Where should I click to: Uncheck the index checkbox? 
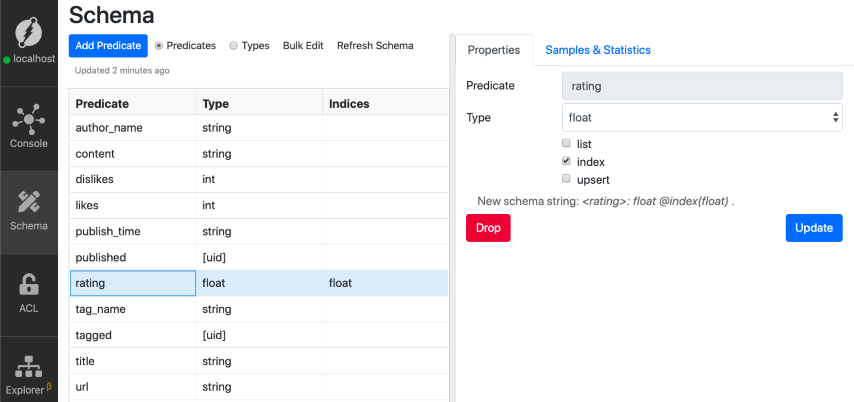[566, 161]
